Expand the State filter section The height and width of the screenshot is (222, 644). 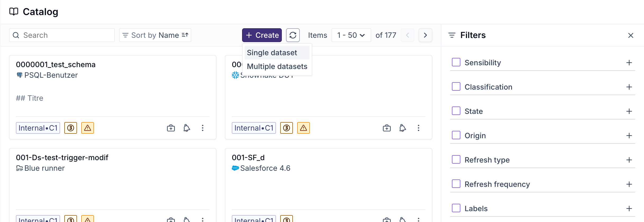(629, 111)
